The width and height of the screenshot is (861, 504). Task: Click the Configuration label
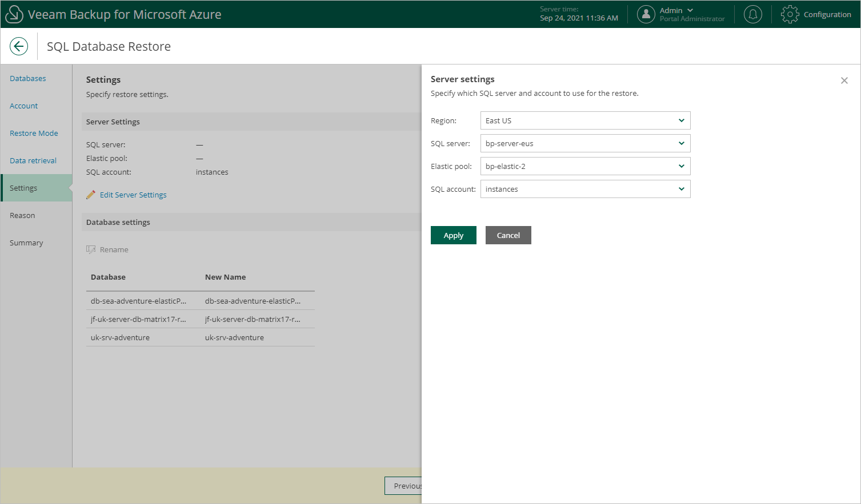pyautogui.click(x=827, y=14)
